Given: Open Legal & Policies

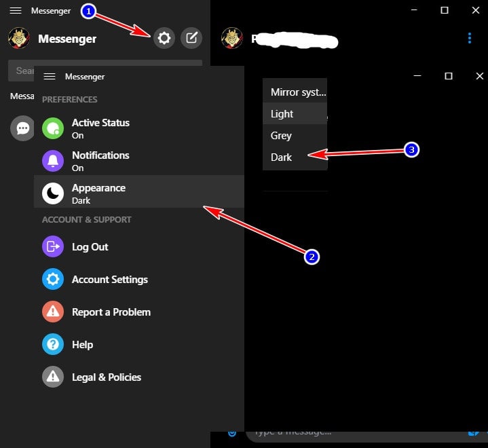Looking at the screenshot, I should [139, 377].
